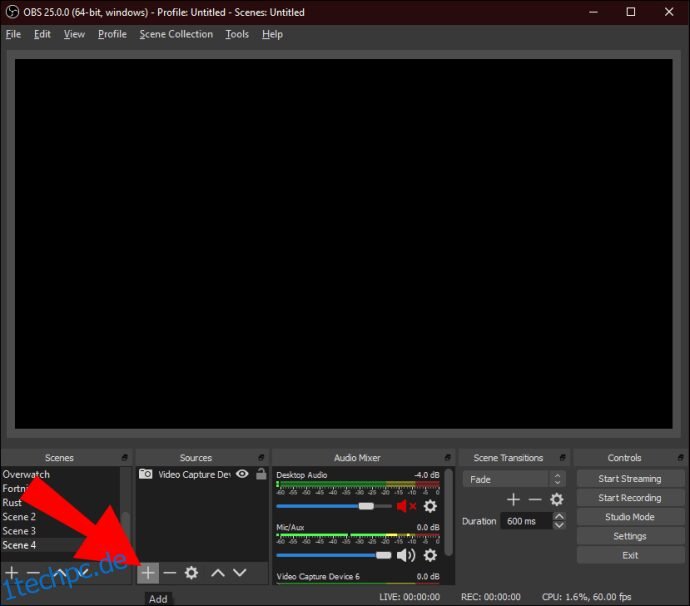Remove scene using Scenes minus button

[x=33, y=573]
